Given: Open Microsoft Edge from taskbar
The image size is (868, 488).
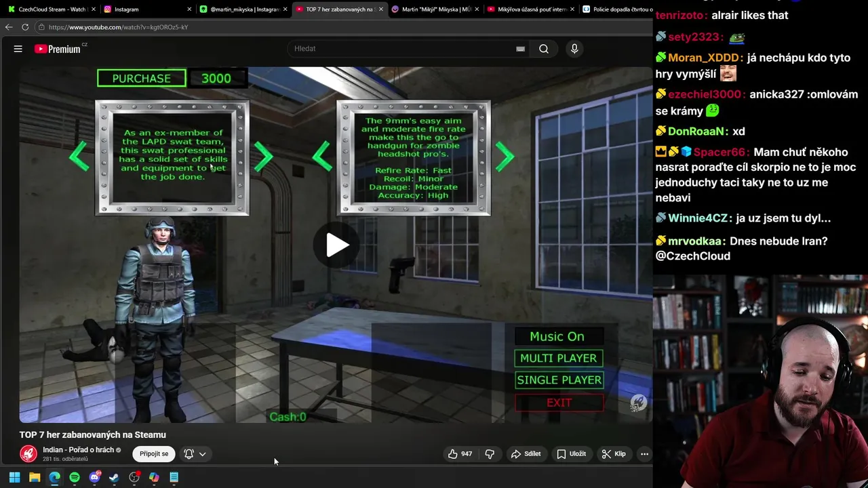Looking at the screenshot, I should point(54,477).
